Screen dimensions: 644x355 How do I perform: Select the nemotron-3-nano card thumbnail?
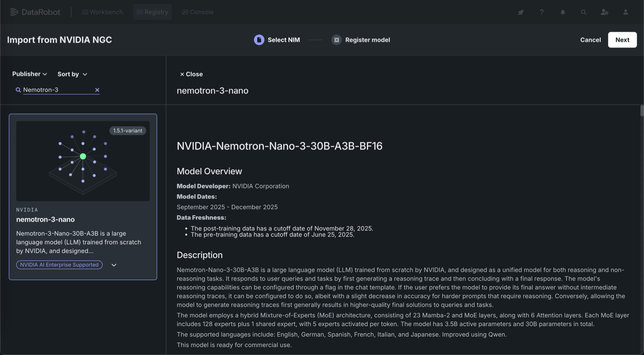click(x=83, y=161)
